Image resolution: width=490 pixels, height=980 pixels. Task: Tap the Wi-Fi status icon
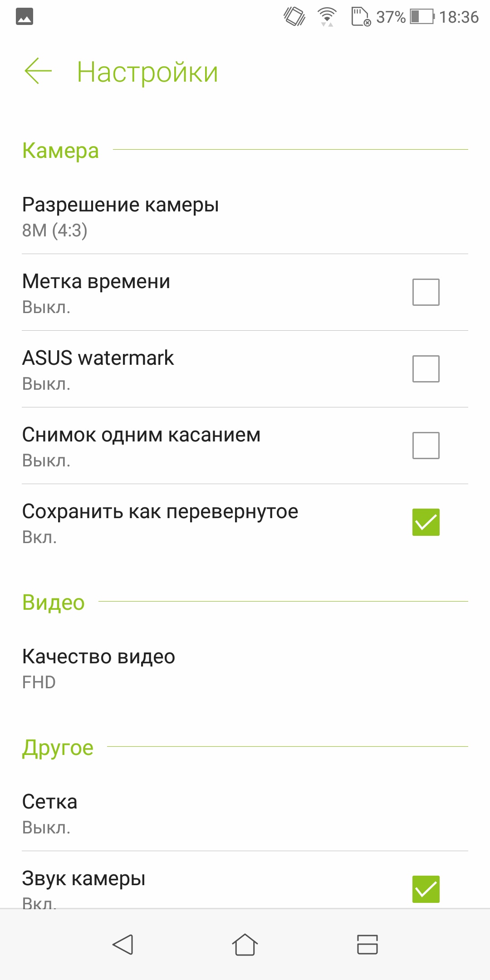327,17
